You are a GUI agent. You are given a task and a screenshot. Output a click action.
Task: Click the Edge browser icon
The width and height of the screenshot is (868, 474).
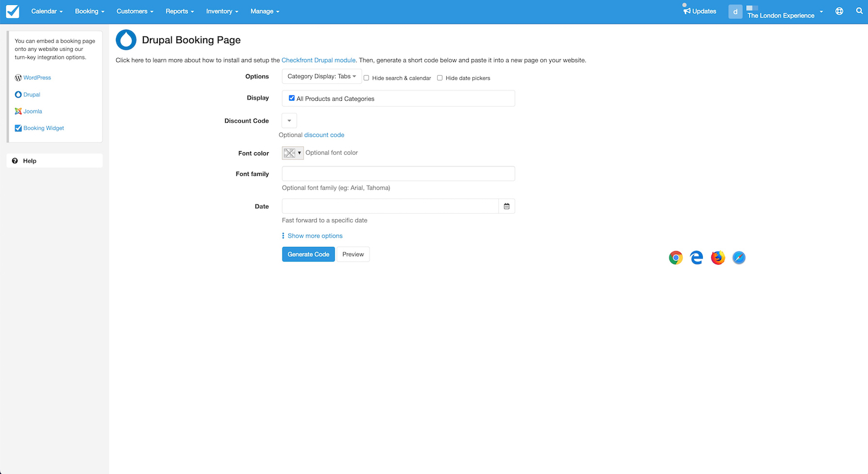tap(697, 258)
